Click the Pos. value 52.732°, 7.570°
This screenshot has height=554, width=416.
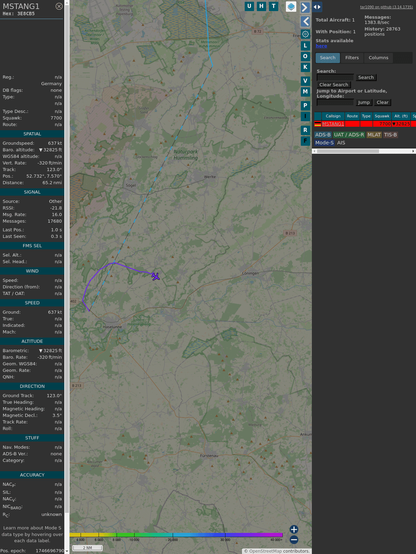click(44, 176)
